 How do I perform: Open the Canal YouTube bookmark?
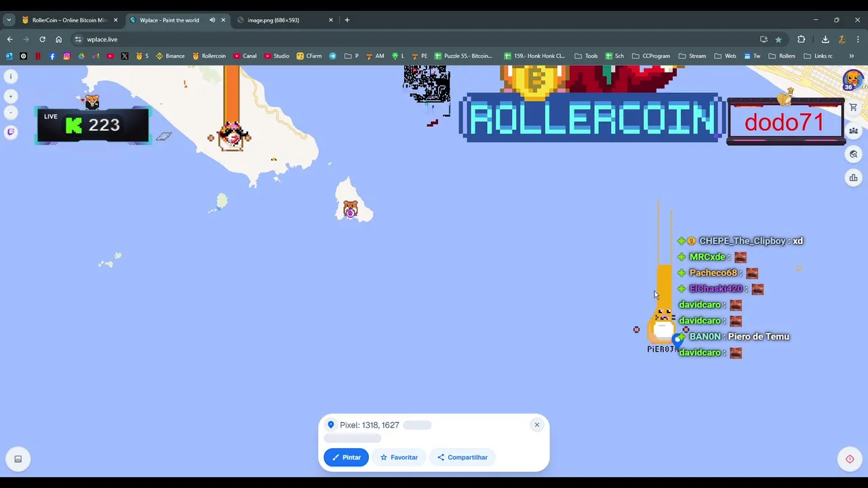click(245, 56)
